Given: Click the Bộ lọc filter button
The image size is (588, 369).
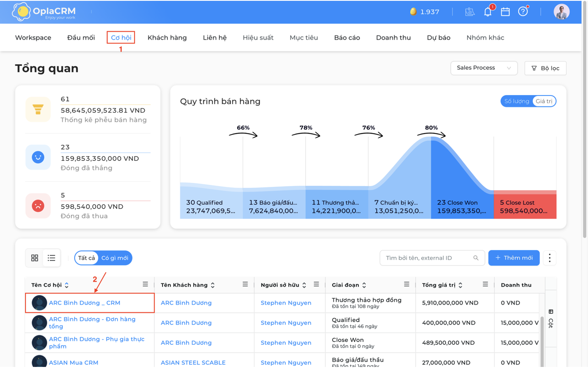Looking at the screenshot, I should click(545, 68).
